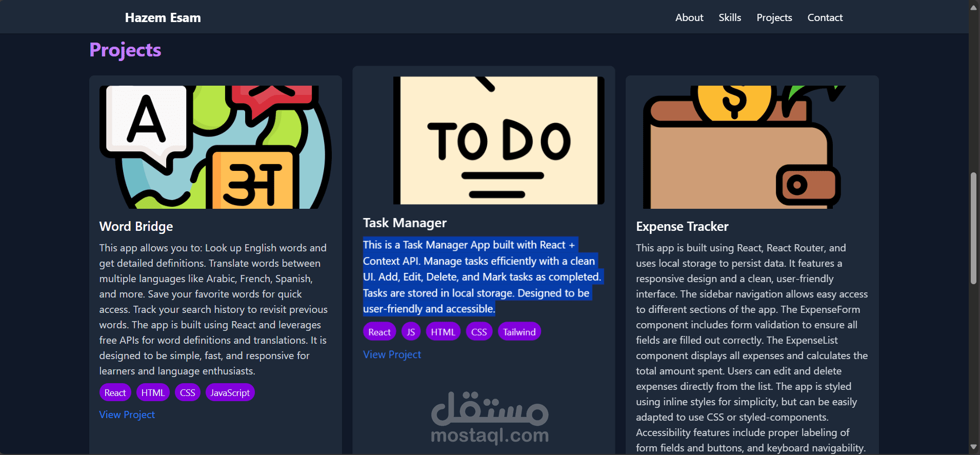Open the Projects nav item
Viewport: 980px width, 455px height.
(774, 17)
